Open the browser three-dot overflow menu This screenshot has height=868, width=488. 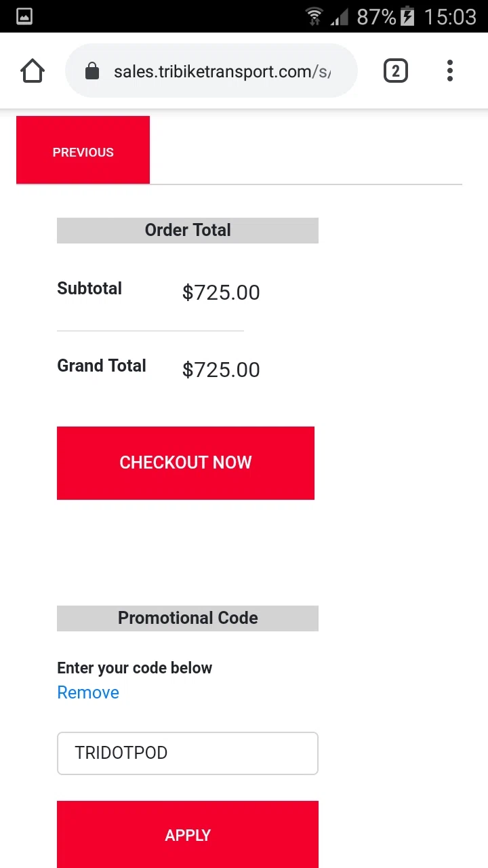click(449, 71)
